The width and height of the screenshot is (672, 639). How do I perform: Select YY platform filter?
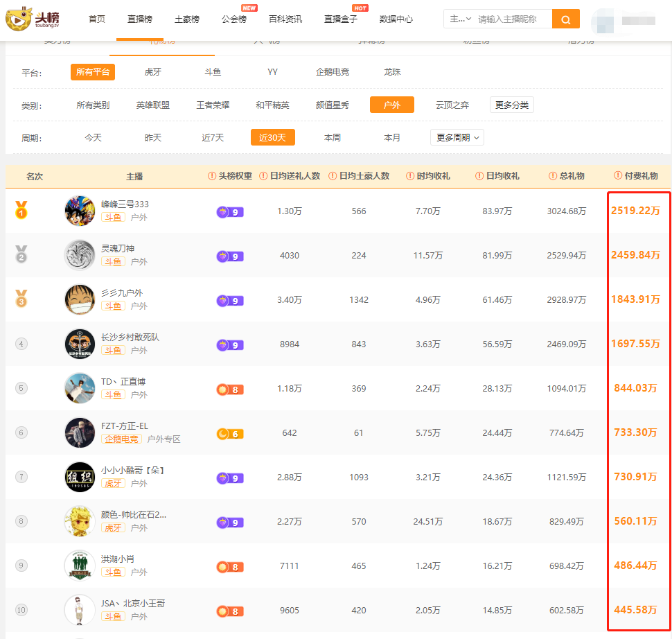[272, 72]
